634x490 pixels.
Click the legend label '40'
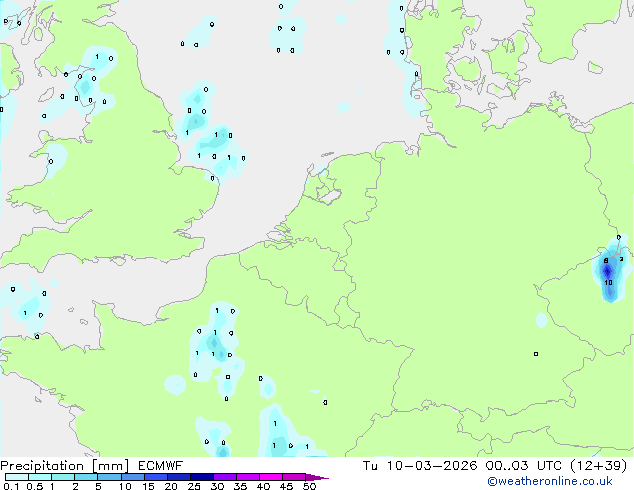pos(263,486)
